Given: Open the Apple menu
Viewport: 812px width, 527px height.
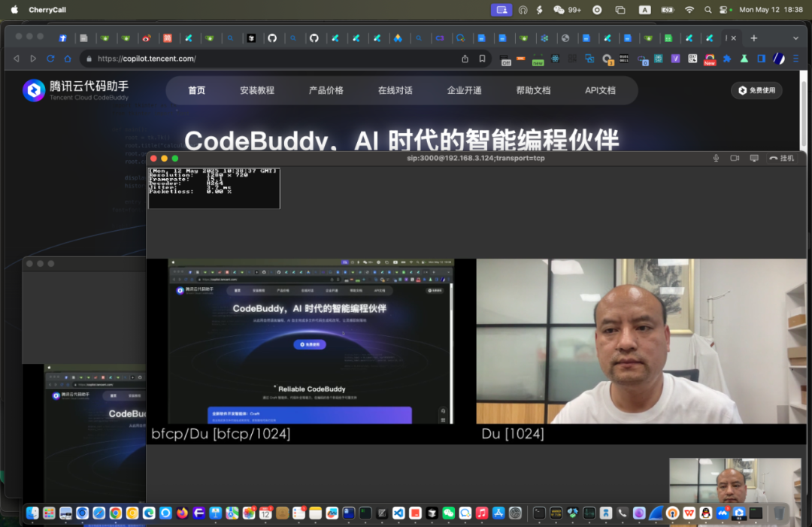Looking at the screenshot, I should [14, 9].
